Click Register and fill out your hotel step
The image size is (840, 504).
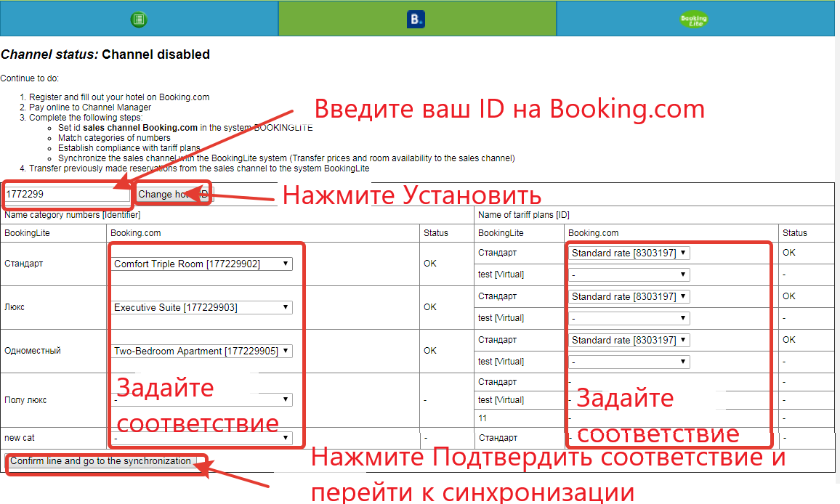[119, 97]
